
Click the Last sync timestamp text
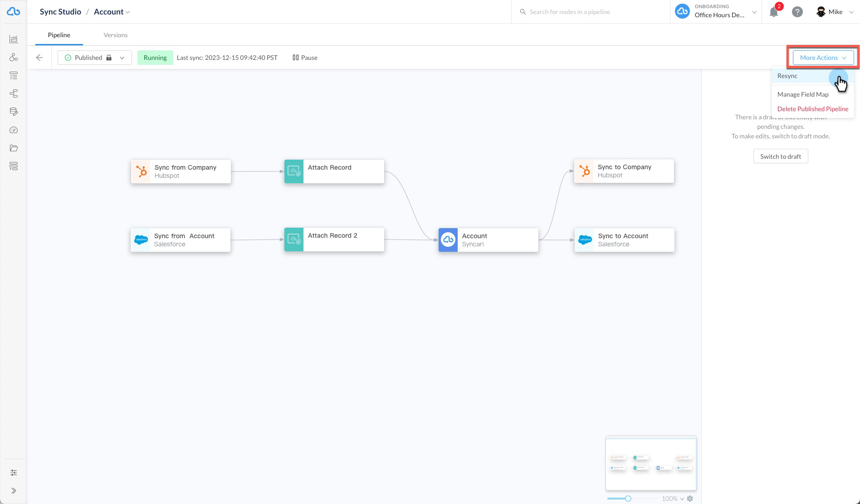227,58
